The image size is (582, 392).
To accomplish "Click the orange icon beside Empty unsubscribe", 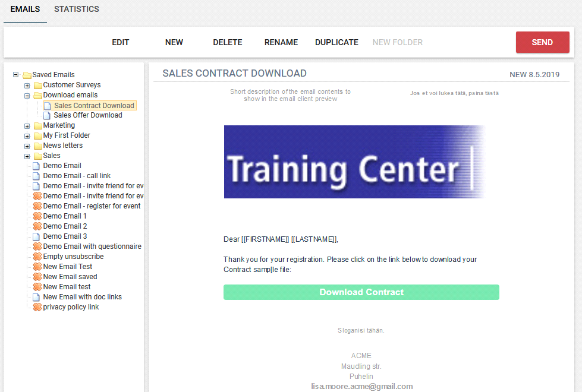I will pyautogui.click(x=37, y=256).
